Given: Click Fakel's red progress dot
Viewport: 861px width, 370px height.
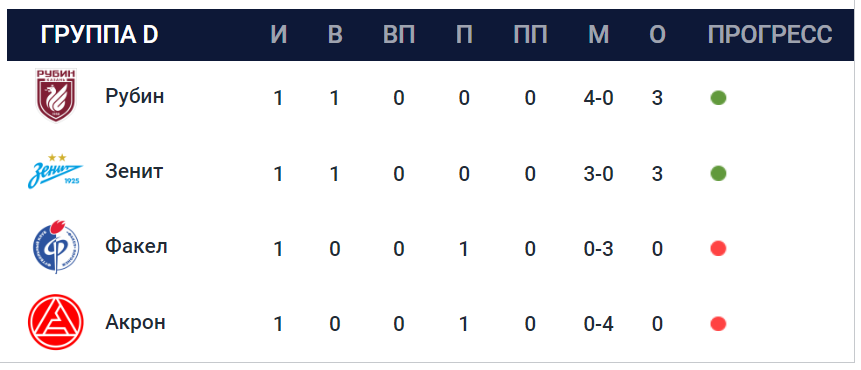Looking at the screenshot, I should (718, 249).
